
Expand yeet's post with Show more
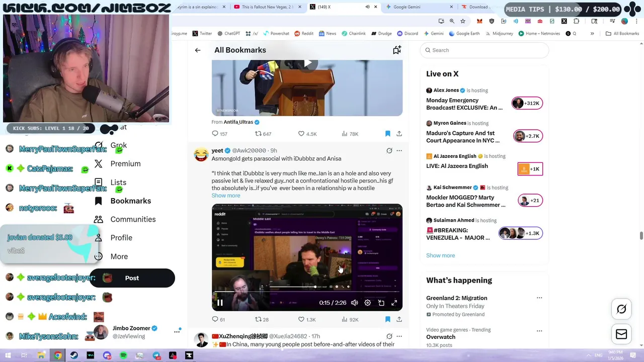(x=226, y=195)
